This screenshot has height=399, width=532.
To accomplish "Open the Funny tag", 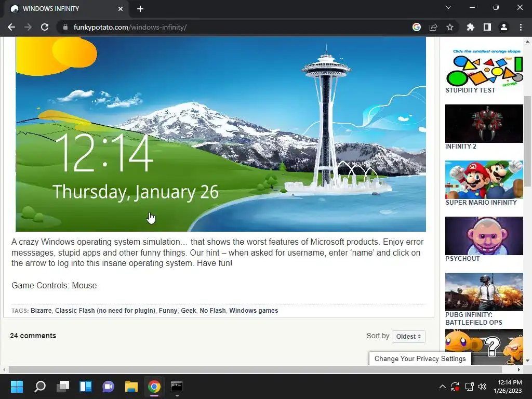I will pos(168,311).
